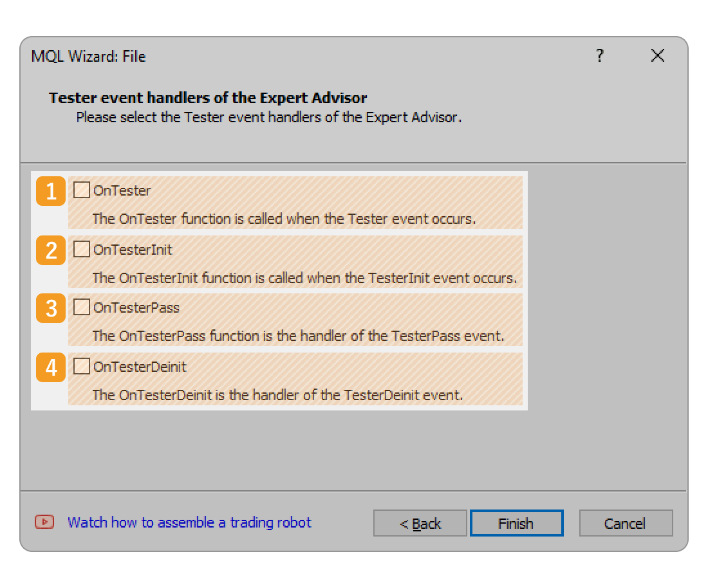
Task: Click the OnTesterDeinit handler description text
Action: click(277, 395)
